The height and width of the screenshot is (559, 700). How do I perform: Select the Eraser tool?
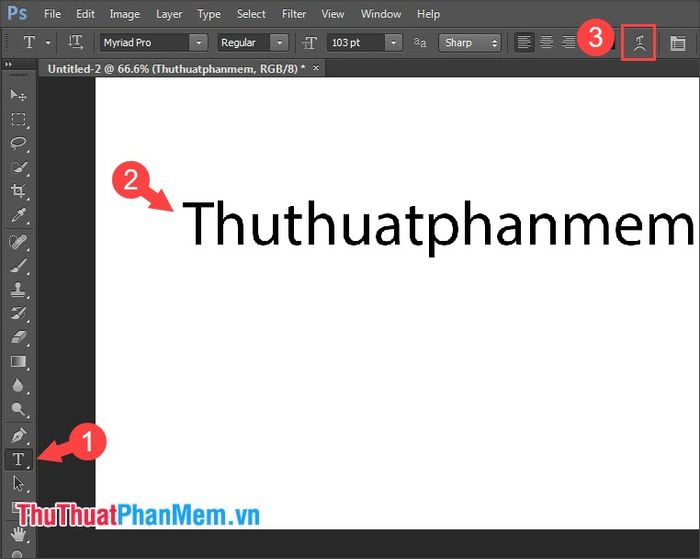point(18,338)
